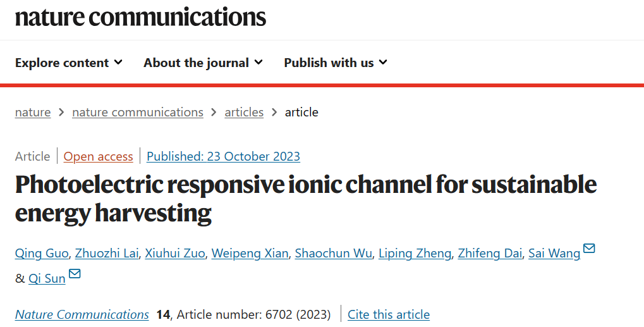Click author name Shaochun Wu
This screenshot has height=327, width=644.
333,254
